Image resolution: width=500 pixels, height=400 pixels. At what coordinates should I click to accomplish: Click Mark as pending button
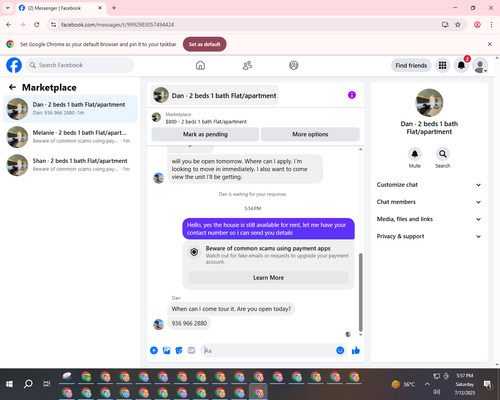pyautogui.click(x=205, y=134)
